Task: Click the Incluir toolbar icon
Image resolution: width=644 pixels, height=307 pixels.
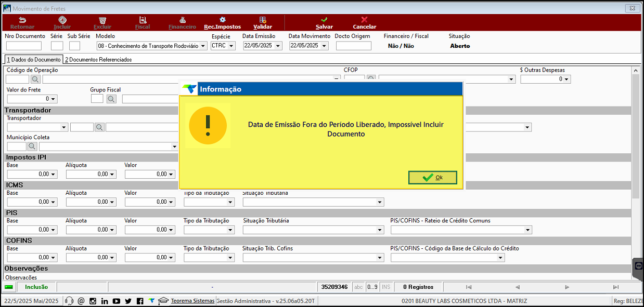Action: point(62,20)
